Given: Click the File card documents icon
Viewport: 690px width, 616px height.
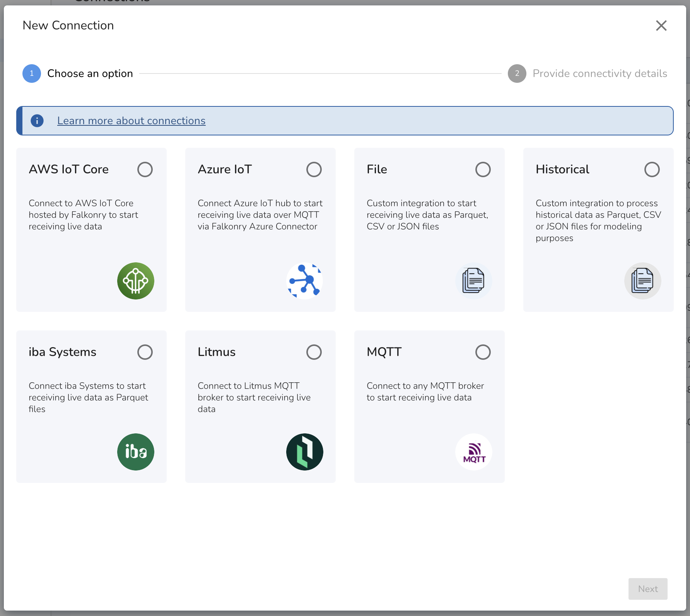Looking at the screenshot, I should coord(474,281).
